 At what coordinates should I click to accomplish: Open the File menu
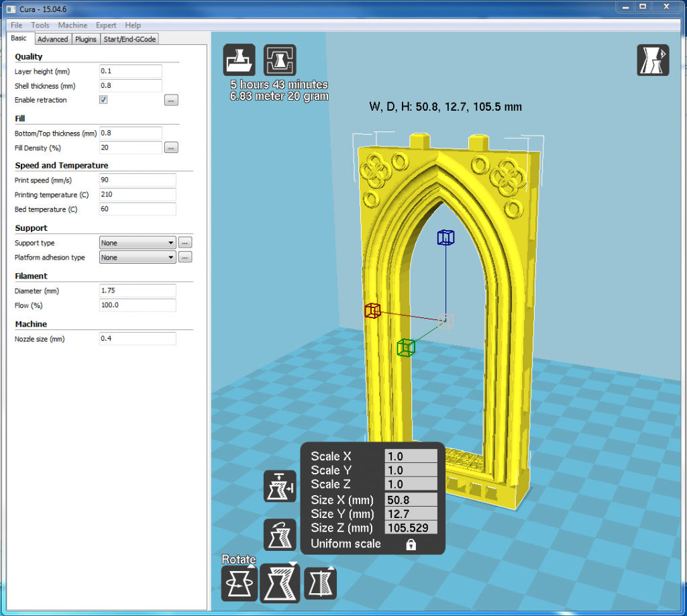click(x=16, y=25)
